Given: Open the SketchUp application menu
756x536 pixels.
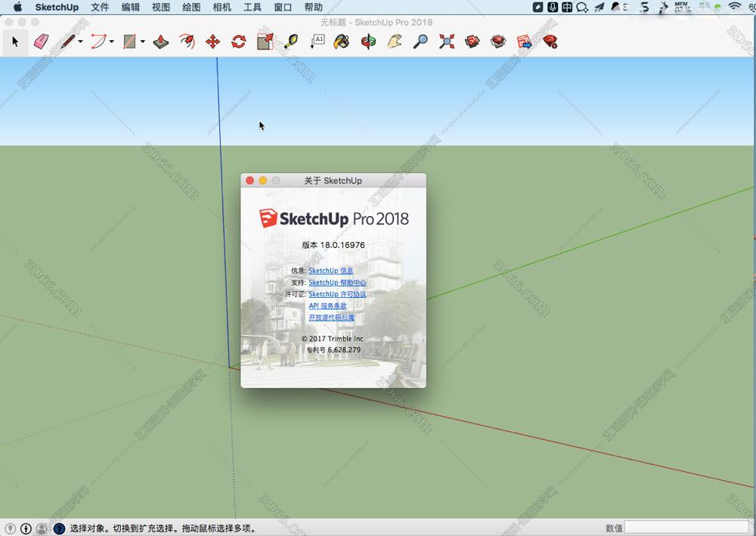Looking at the screenshot, I should coord(57,8).
